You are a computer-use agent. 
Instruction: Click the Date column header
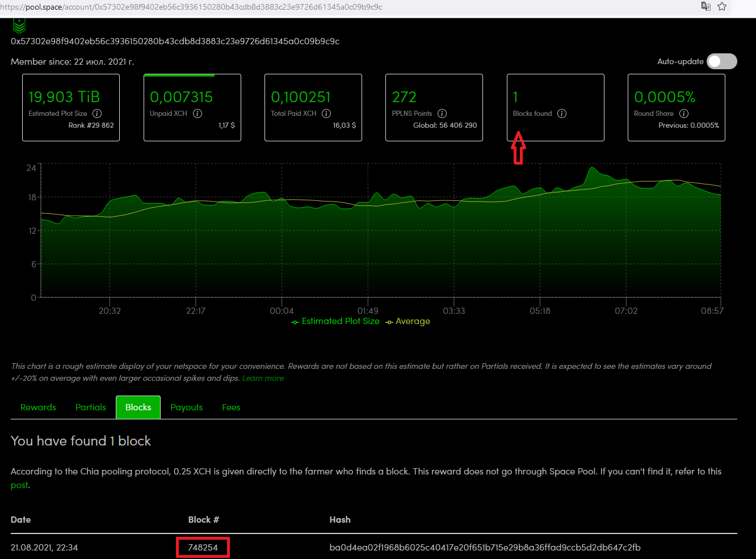[x=21, y=520]
